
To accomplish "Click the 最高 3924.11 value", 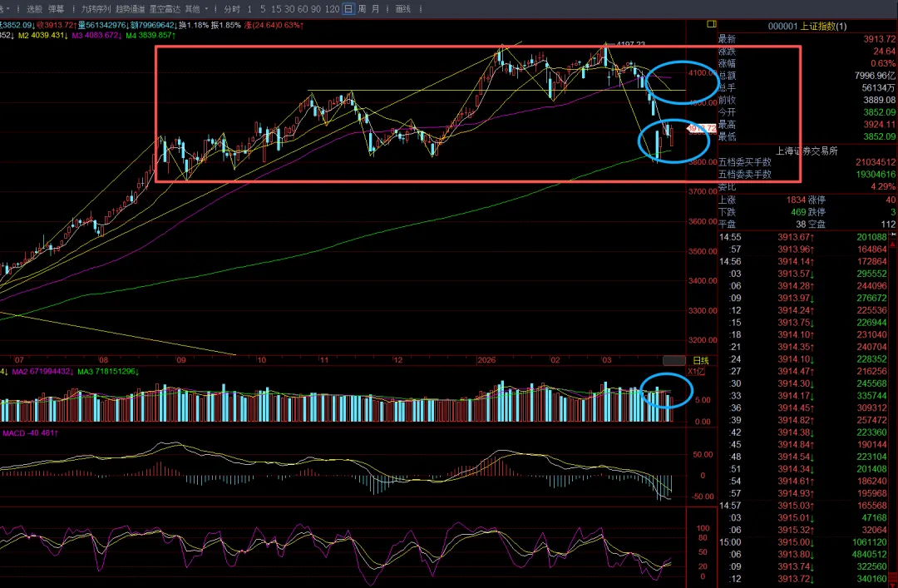I will [879, 125].
